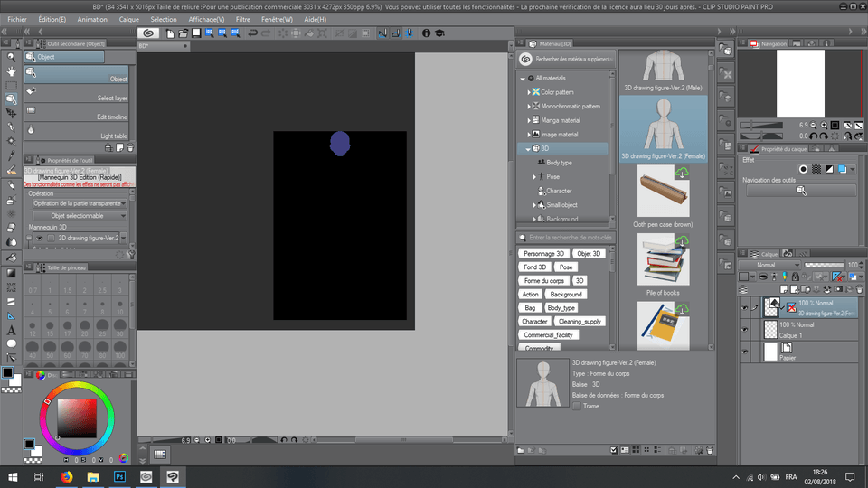Click the Redo arrow icon

pyautogui.click(x=266, y=33)
